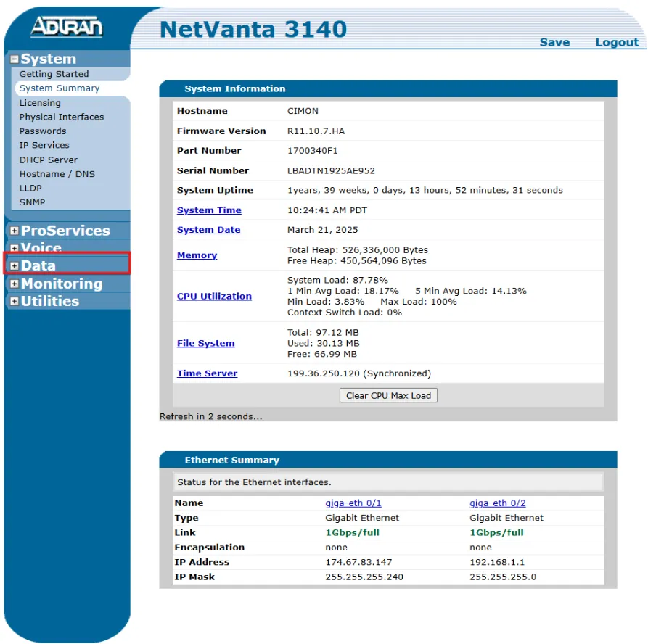Image resolution: width=648 pixels, height=644 pixels.
Task: Open SNMP configuration
Action: click(x=32, y=202)
